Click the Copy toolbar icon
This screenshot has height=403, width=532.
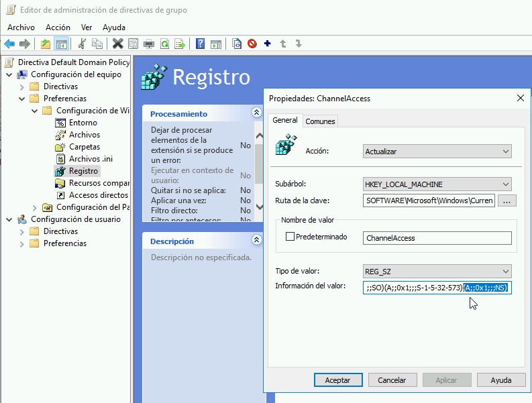click(x=97, y=44)
